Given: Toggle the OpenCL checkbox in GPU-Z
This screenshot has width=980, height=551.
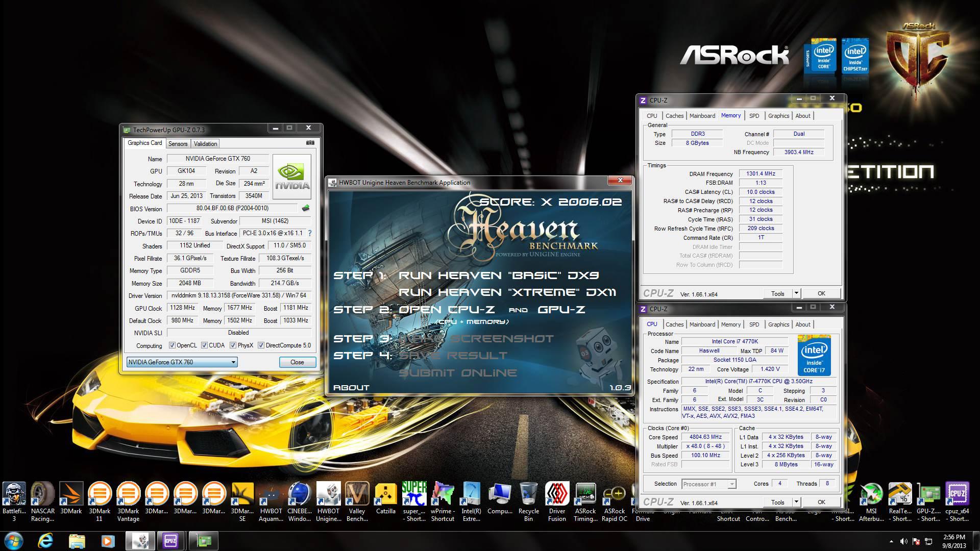Looking at the screenshot, I should coord(172,345).
